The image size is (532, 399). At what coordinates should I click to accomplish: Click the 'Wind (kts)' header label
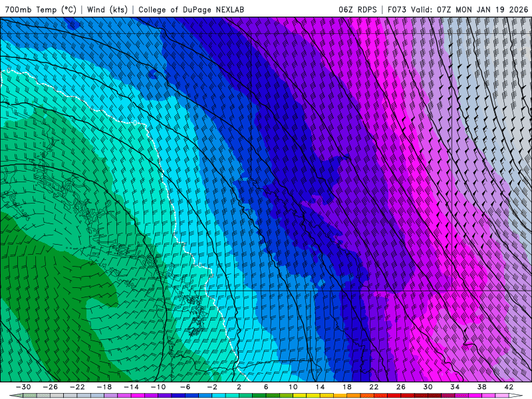pyautogui.click(x=107, y=9)
